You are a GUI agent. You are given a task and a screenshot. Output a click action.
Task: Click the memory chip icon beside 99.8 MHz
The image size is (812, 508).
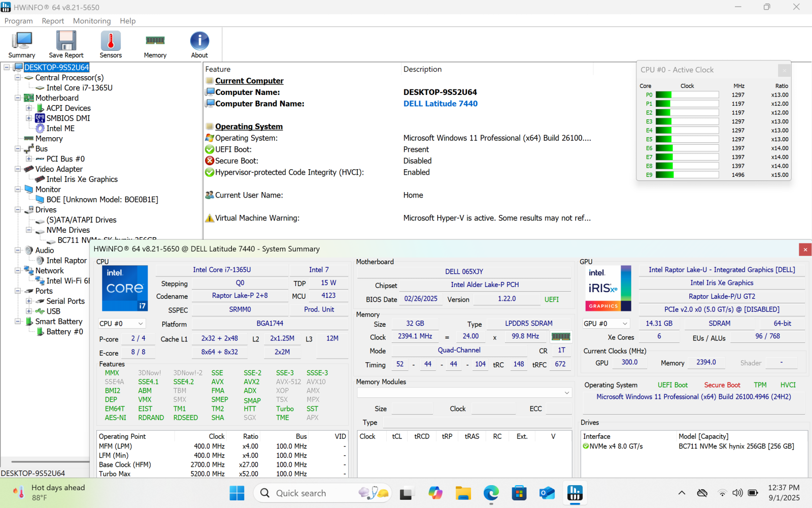click(561, 336)
